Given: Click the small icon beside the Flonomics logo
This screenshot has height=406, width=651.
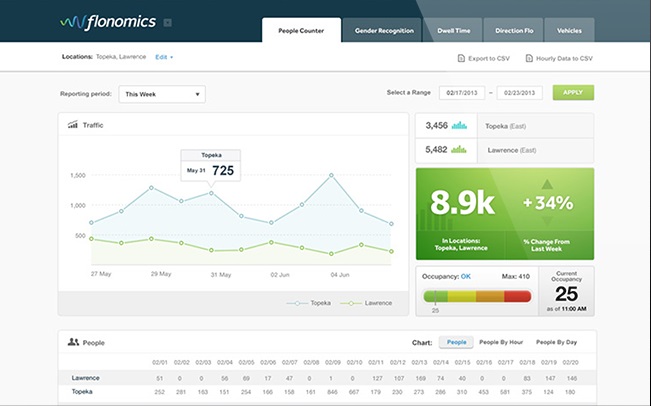Looking at the screenshot, I should 167,22.
